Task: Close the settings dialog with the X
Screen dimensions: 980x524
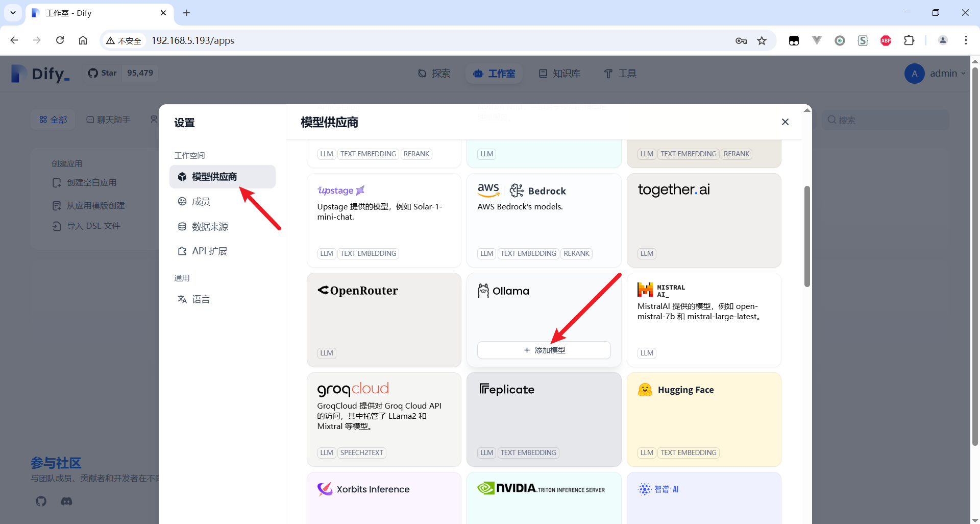Action: (x=785, y=122)
